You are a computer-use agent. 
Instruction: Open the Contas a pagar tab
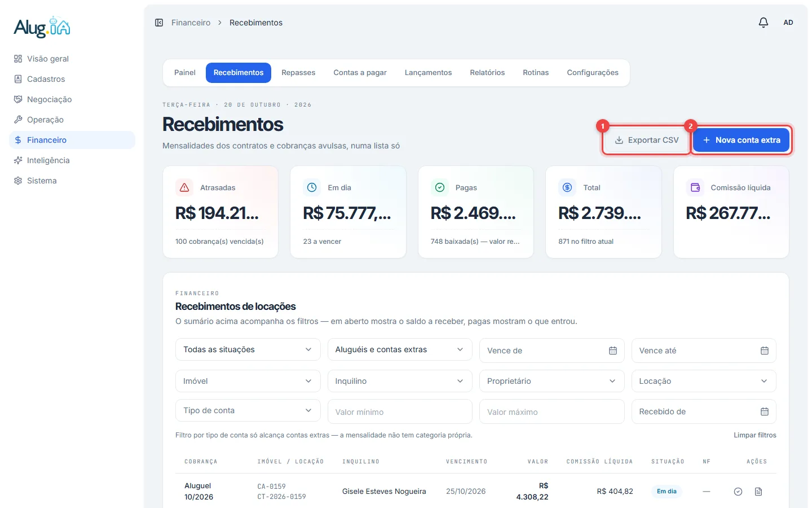point(360,73)
